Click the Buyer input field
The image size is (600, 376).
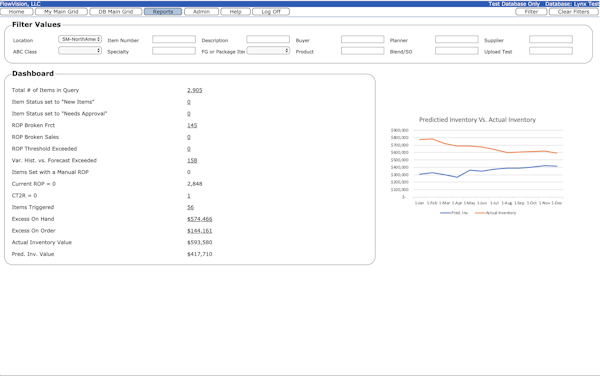click(362, 39)
